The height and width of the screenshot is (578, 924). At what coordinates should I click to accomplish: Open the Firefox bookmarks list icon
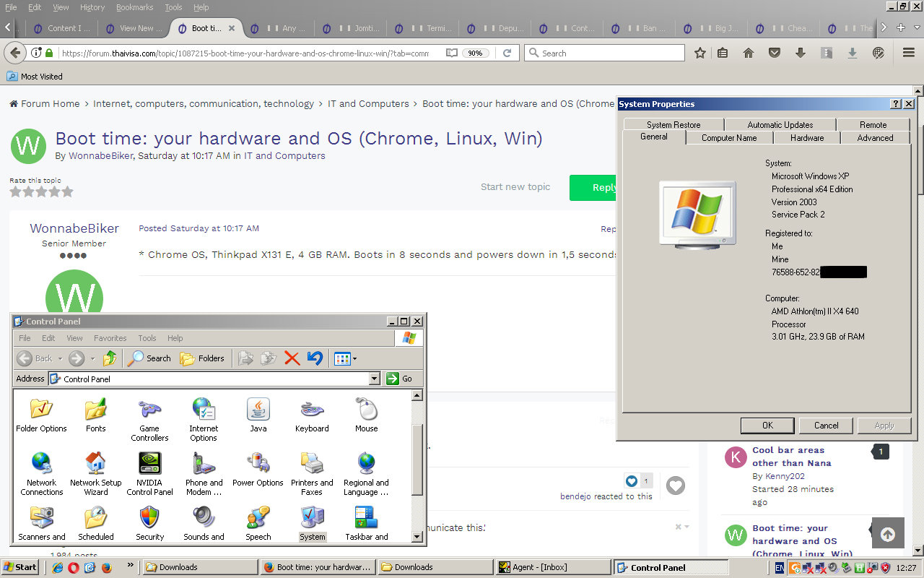point(723,53)
